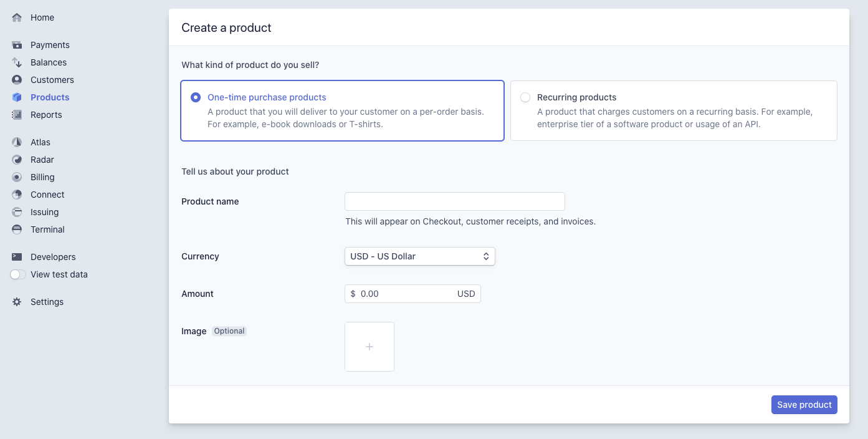The height and width of the screenshot is (439, 868).
Task: Open Customers using the person icon
Action: (17, 80)
